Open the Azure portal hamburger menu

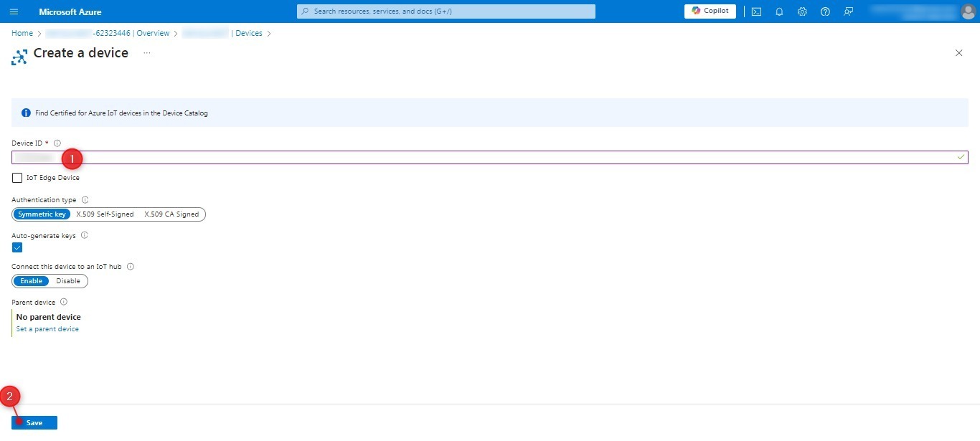(x=14, y=11)
